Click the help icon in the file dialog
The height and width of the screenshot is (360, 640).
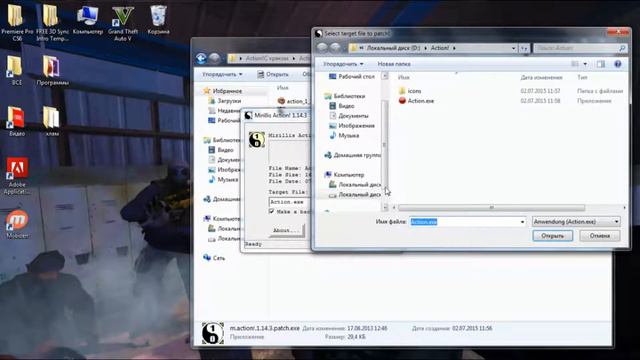coord(618,64)
